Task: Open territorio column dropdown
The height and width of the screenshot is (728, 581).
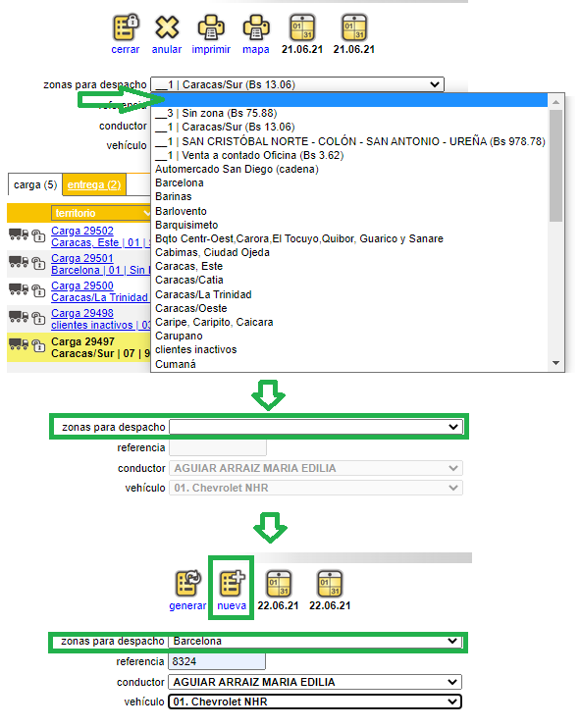Action: [x=101, y=213]
